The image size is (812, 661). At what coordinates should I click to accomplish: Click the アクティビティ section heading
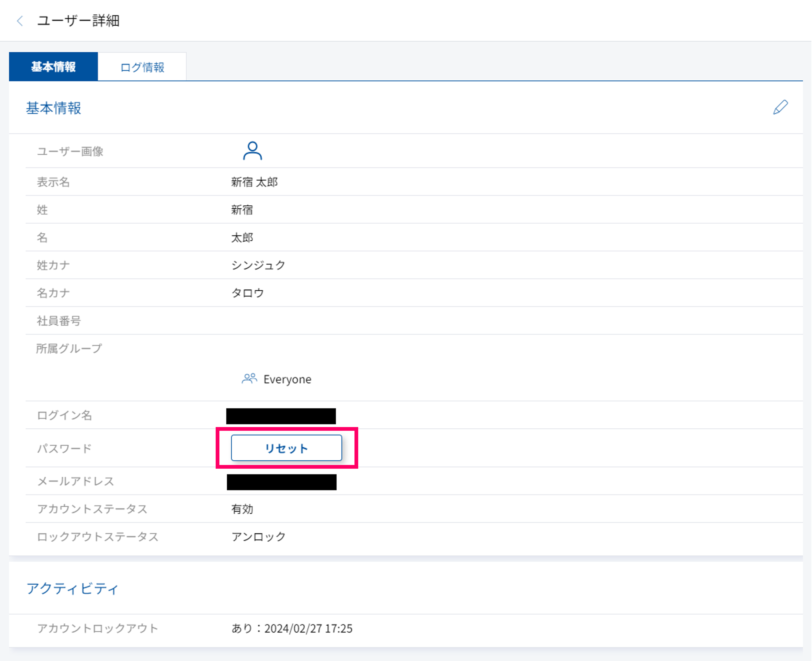point(72,589)
